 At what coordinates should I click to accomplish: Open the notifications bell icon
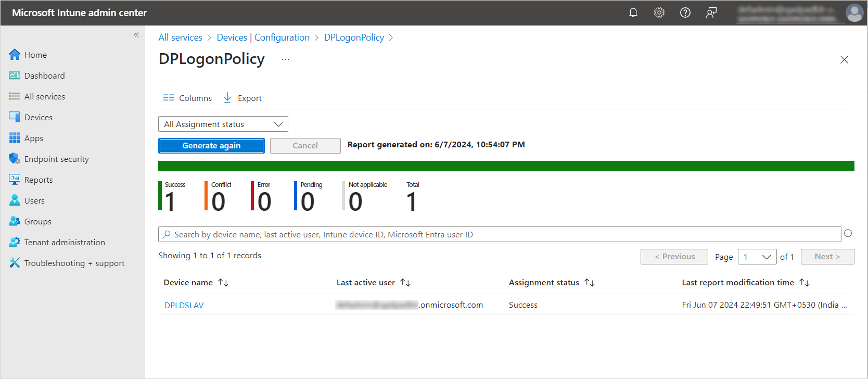[x=633, y=12]
